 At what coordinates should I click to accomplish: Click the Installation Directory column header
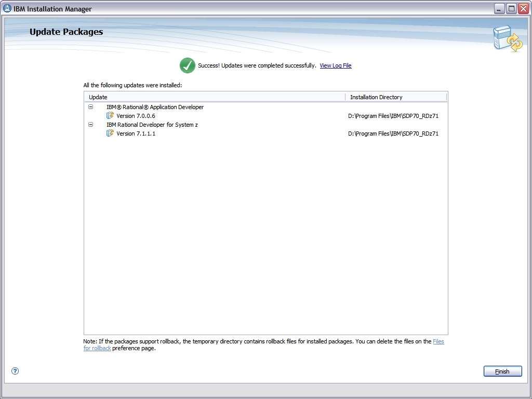396,97
